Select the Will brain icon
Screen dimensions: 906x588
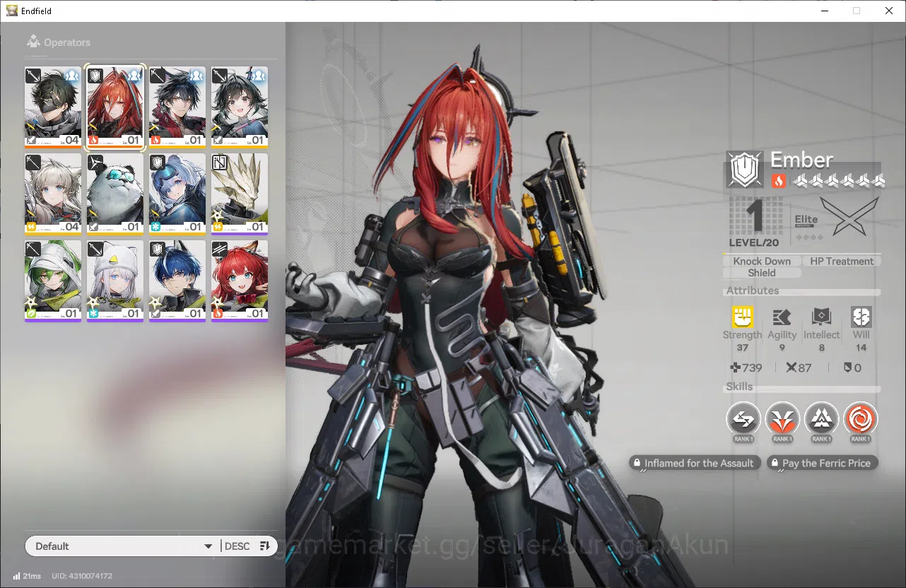(x=861, y=317)
